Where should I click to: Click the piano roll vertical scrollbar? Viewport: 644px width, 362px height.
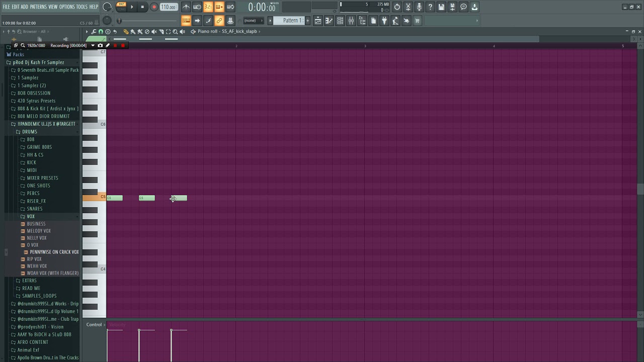(640, 189)
